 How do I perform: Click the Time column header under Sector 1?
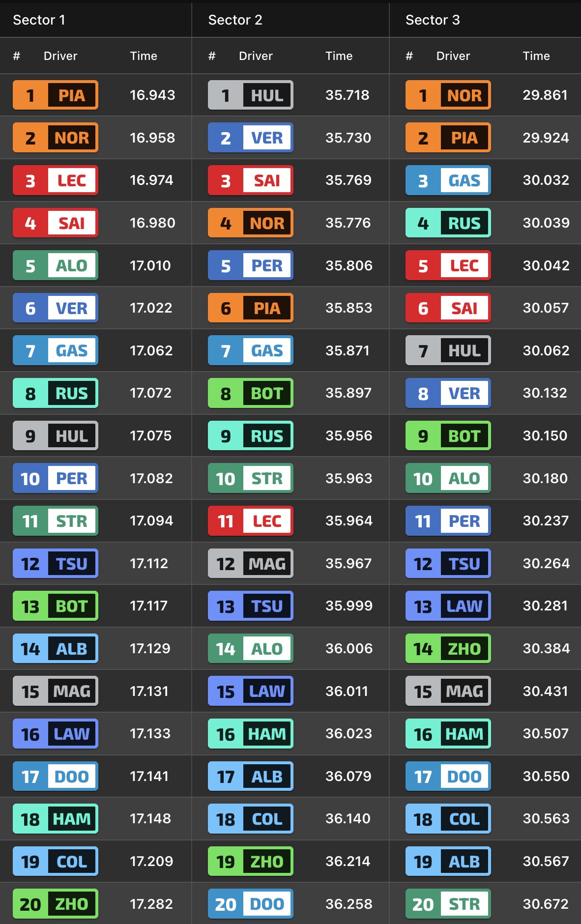pos(144,56)
